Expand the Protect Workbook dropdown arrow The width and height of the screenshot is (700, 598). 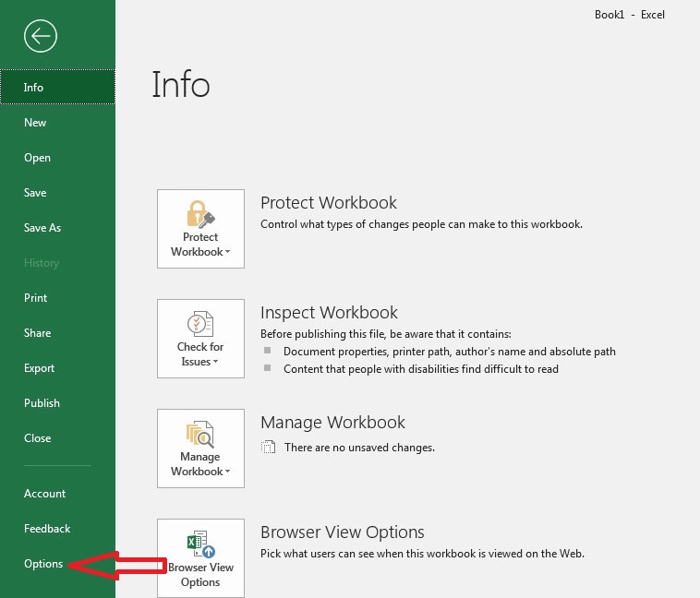(228, 252)
